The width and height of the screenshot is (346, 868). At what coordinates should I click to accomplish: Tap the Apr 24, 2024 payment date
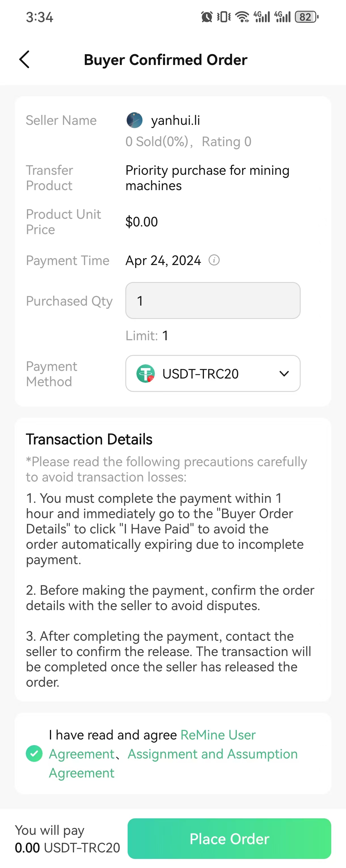click(163, 260)
